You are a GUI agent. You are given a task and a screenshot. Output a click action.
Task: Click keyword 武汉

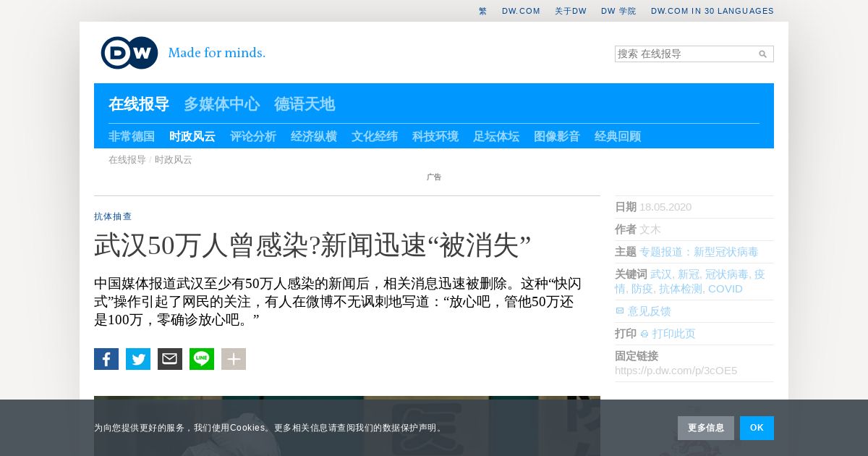[661, 274]
